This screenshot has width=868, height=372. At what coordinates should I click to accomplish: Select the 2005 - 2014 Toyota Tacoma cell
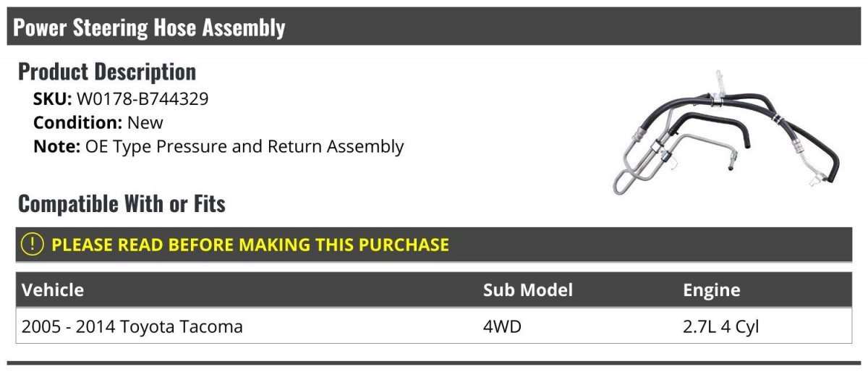(x=132, y=327)
